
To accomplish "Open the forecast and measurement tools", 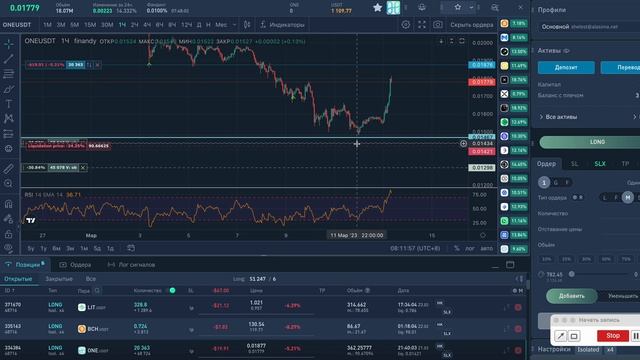I will (x=9, y=133).
